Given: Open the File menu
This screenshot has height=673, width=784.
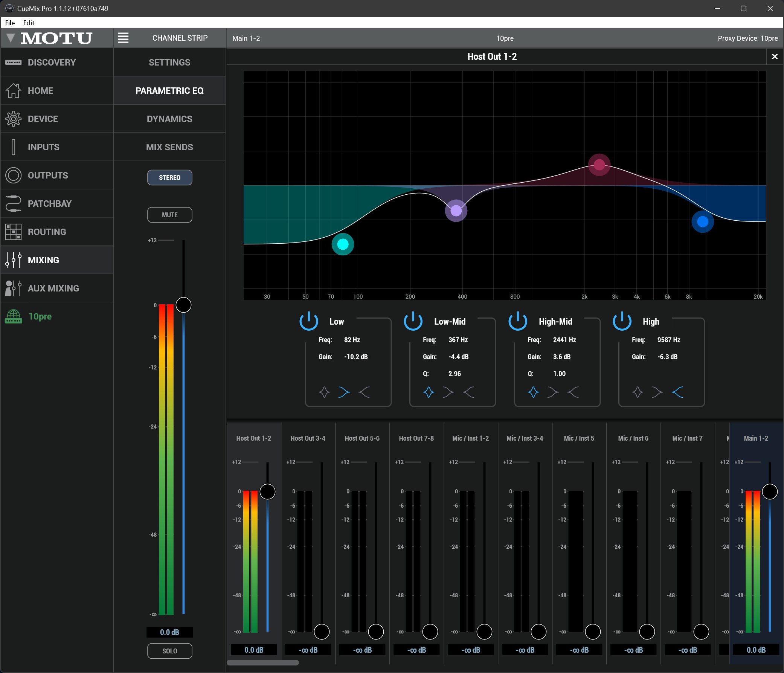Looking at the screenshot, I should 10,23.
